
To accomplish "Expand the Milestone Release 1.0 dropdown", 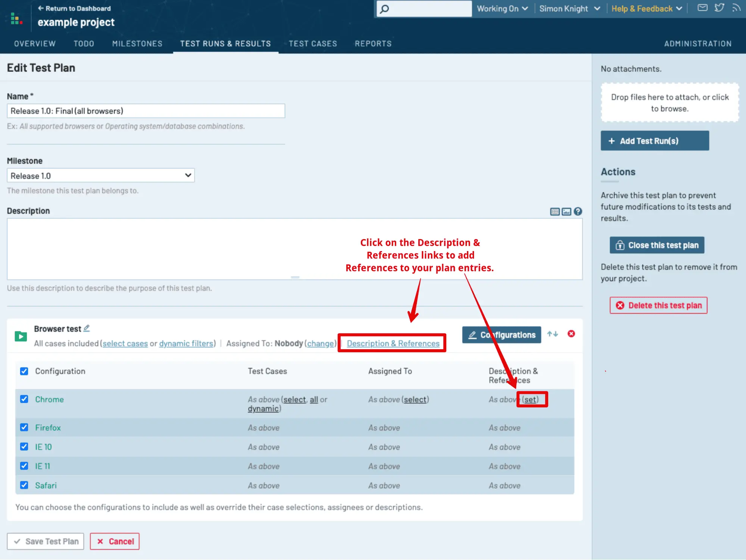I will coord(101,175).
